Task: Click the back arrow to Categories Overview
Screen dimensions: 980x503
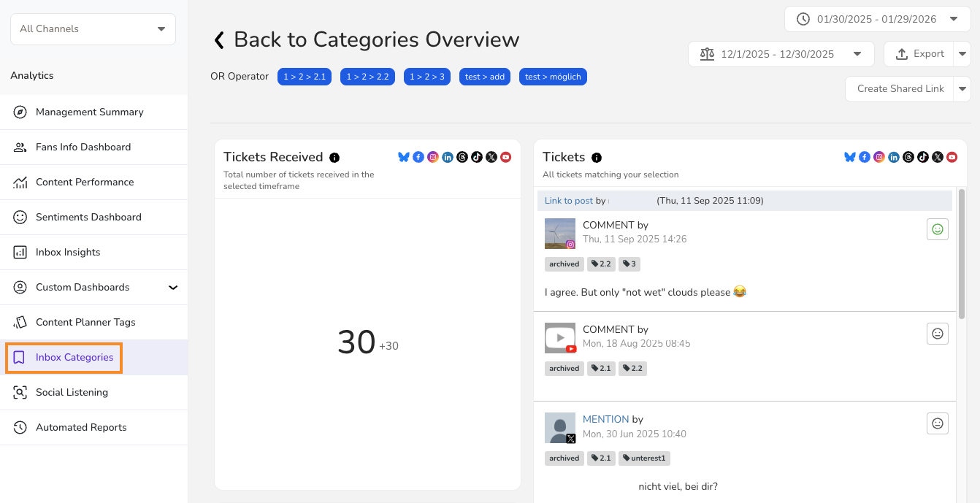Action: tap(219, 40)
